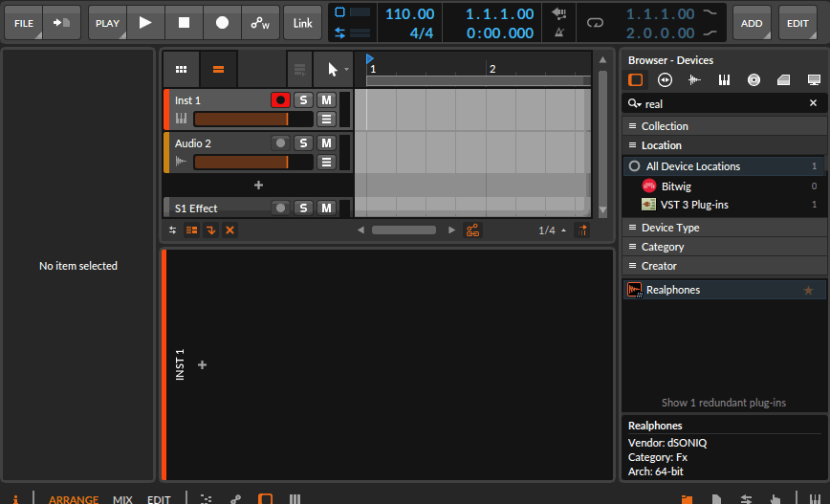This screenshot has height=504, width=830.
Task: Expand the Category filter section
Action: click(x=724, y=247)
